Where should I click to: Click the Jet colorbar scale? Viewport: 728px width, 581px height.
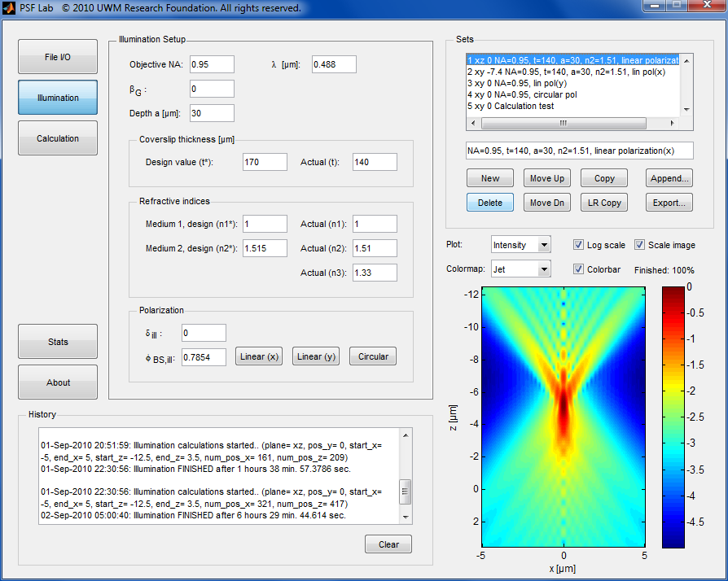coord(673,417)
